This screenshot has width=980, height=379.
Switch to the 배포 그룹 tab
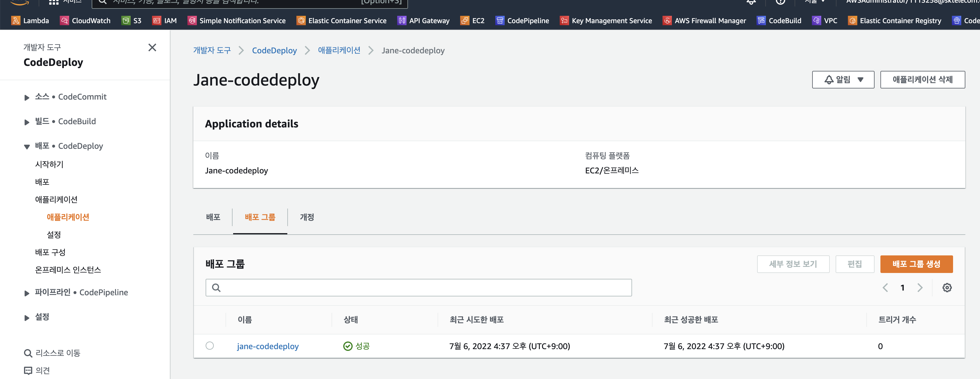(x=260, y=217)
